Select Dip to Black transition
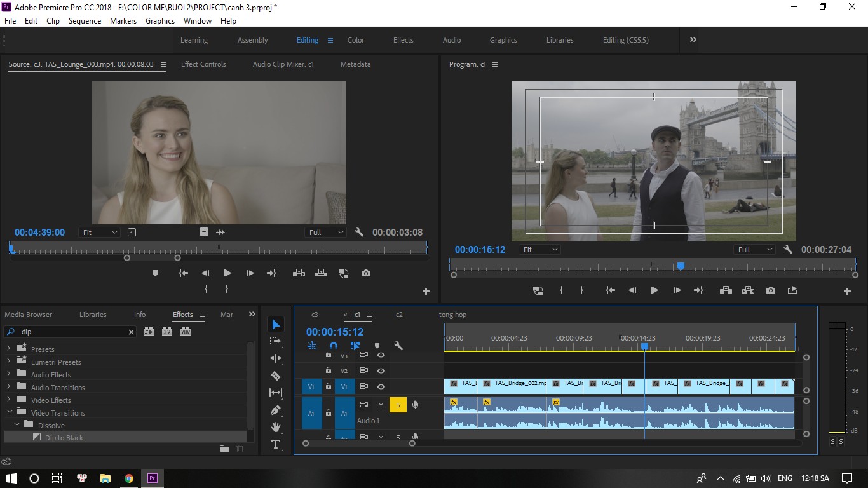The width and height of the screenshot is (868, 488). pos(64,438)
